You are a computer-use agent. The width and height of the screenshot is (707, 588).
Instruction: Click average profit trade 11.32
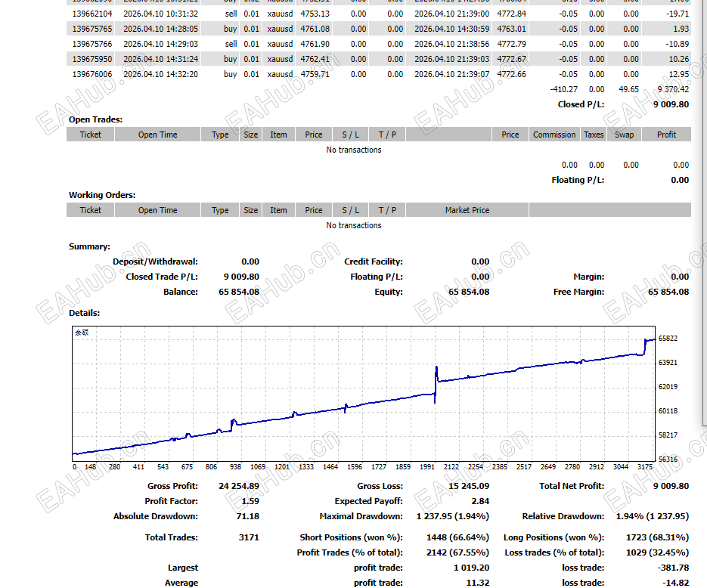click(477, 583)
